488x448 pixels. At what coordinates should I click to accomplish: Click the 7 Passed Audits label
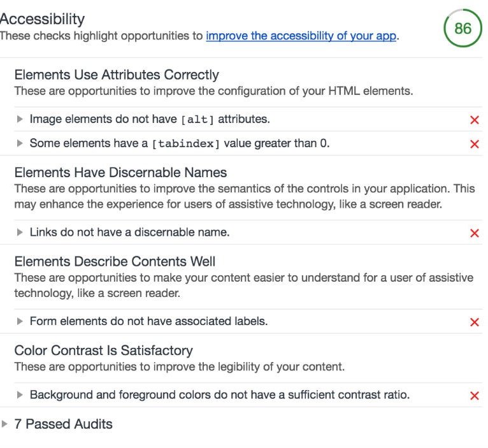tap(63, 424)
